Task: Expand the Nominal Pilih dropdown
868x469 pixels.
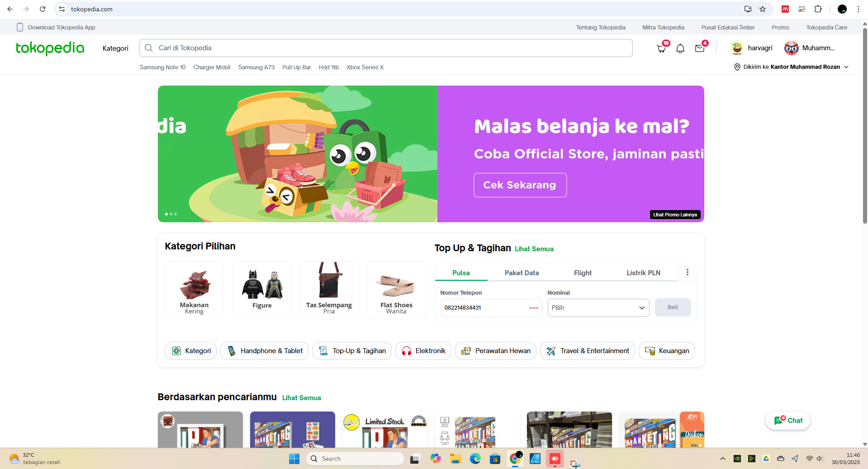Action: (598, 308)
